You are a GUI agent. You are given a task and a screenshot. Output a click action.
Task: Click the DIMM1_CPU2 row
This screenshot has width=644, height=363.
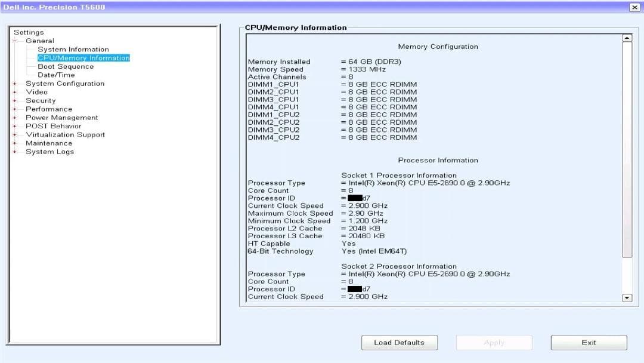tap(332, 115)
